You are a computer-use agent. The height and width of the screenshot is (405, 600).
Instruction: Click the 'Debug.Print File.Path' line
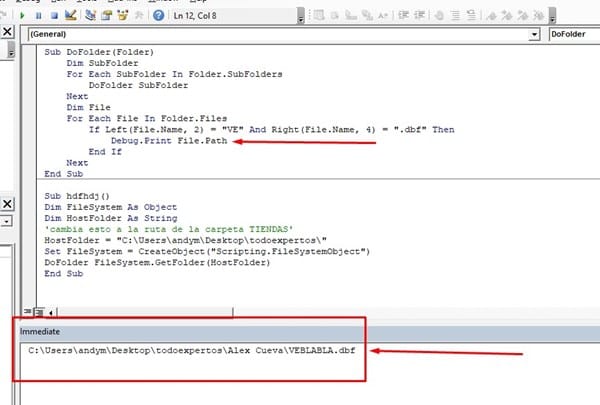click(169, 141)
